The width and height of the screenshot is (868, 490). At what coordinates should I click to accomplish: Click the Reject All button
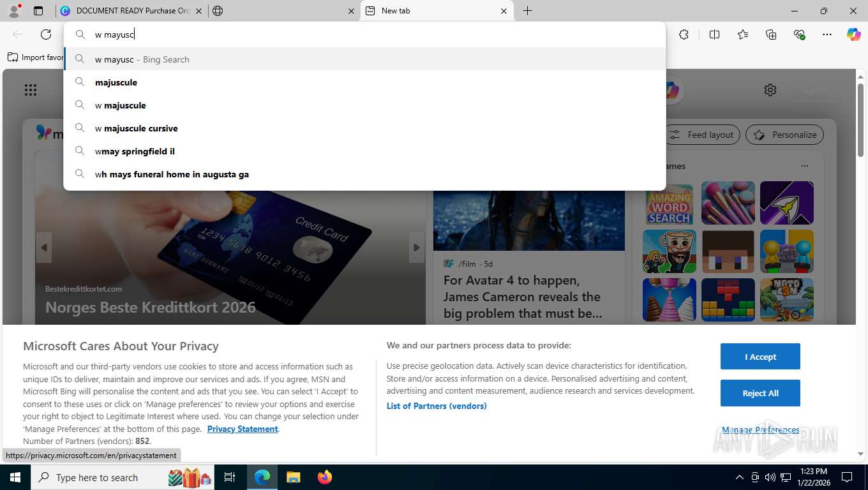pos(760,393)
